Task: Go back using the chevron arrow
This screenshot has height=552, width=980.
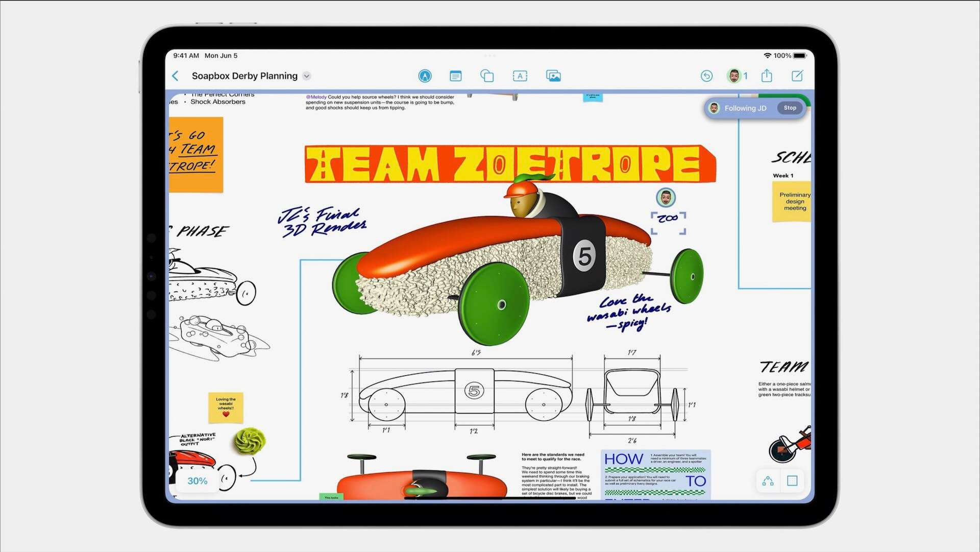Action: pyautogui.click(x=176, y=76)
